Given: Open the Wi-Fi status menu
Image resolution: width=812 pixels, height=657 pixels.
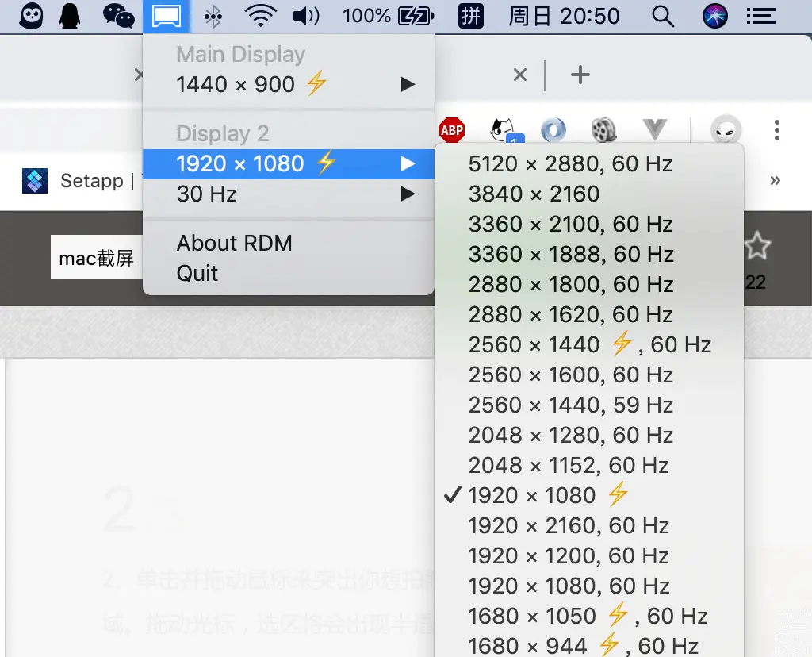Looking at the screenshot, I should (x=260, y=16).
